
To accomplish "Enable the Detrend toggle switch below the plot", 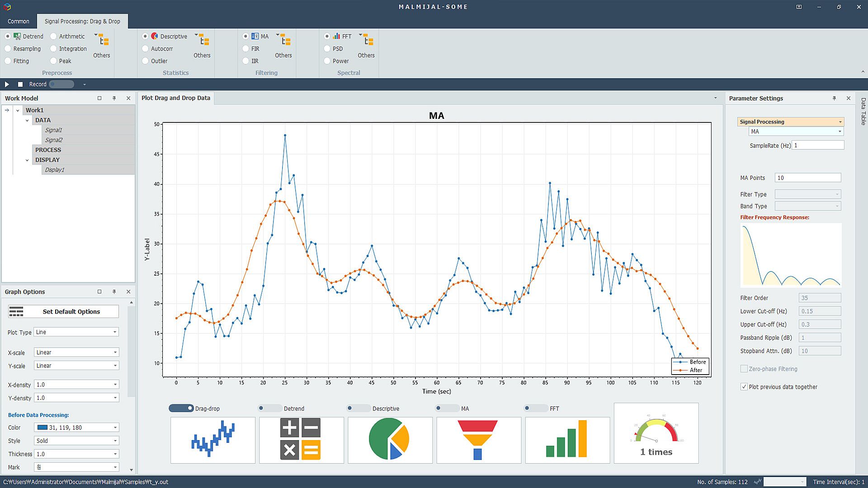I will tap(269, 408).
